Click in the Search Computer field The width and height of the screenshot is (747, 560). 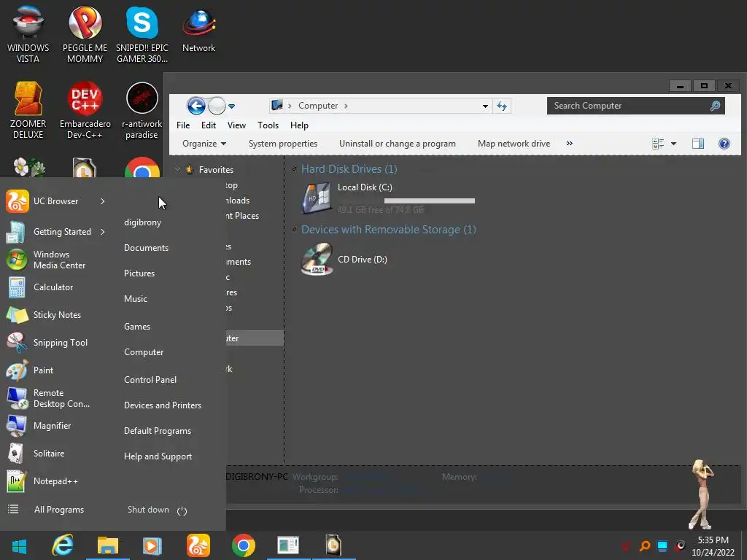coord(636,106)
